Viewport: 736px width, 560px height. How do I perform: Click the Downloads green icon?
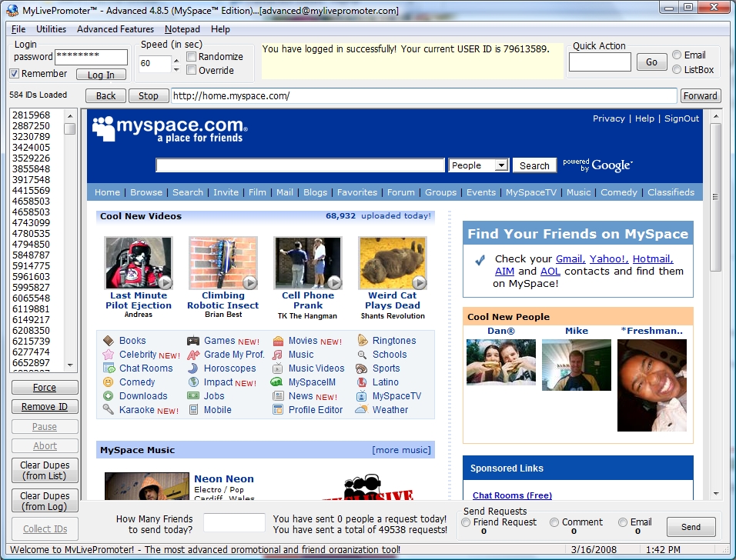tap(109, 396)
